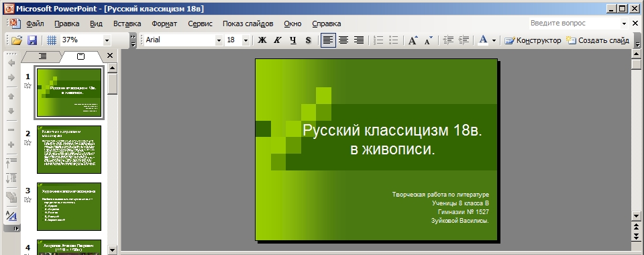Toggle the grid display icon
644x255 pixels.
pos(52,40)
